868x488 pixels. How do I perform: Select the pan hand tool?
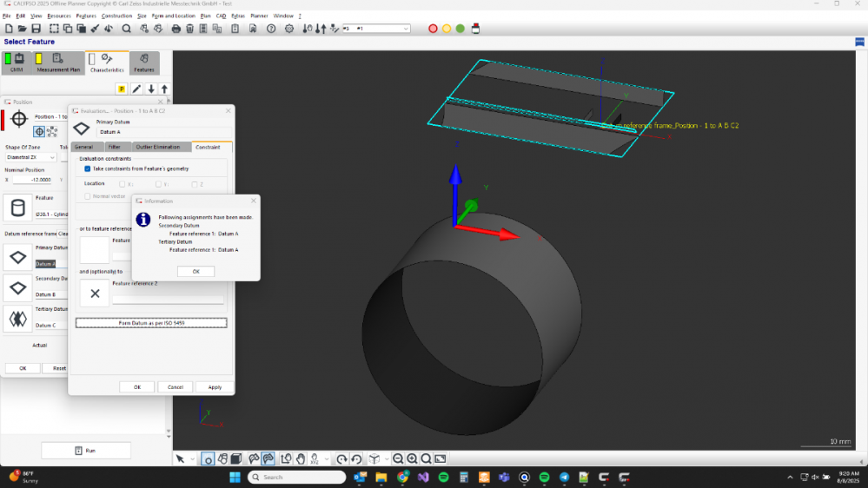pos(301,458)
